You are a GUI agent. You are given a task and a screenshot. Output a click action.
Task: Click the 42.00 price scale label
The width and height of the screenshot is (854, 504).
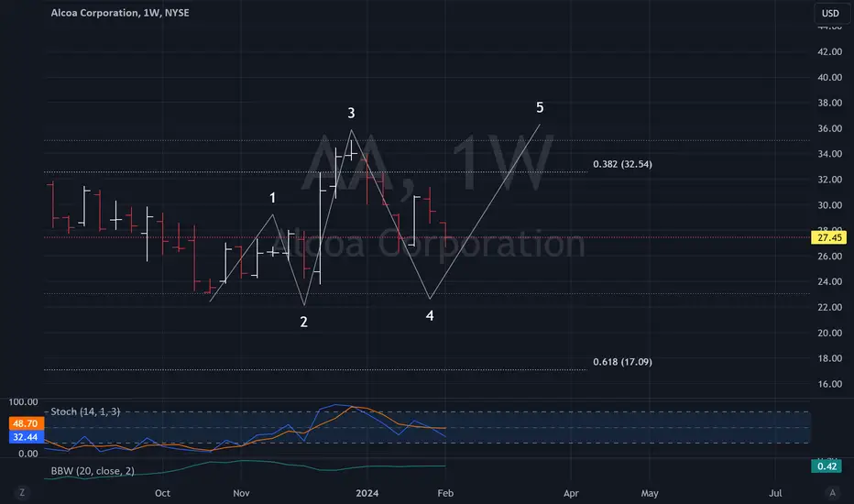829,51
